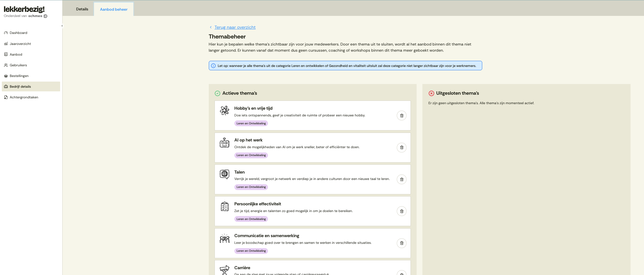Select the Aanbod beheer tab
The width and height of the screenshot is (644, 275).
[114, 9]
